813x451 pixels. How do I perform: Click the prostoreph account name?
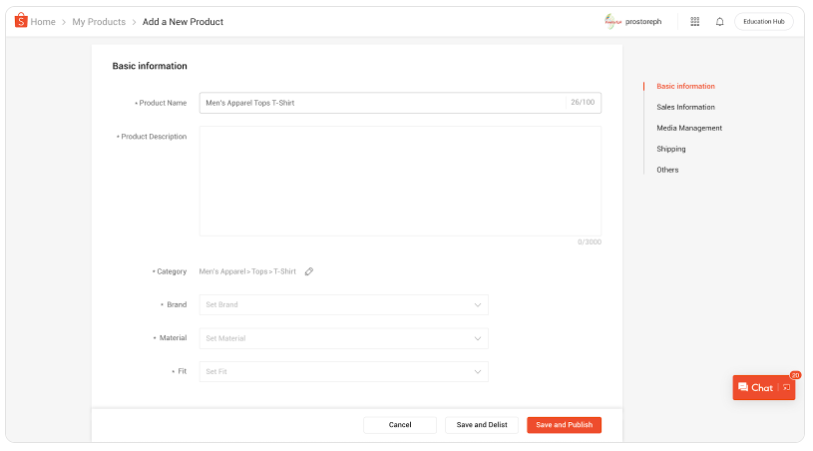click(x=643, y=22)
